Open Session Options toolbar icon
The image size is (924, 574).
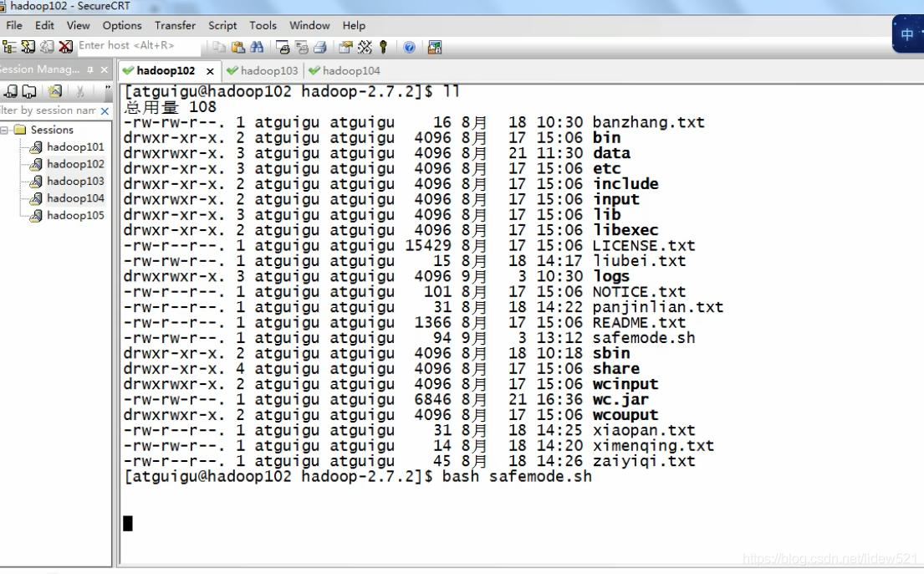click(346, 47)
